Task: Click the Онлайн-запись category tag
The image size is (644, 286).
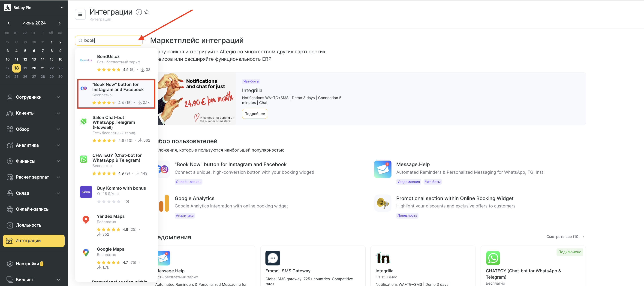Action: click(x=189, y=182)
